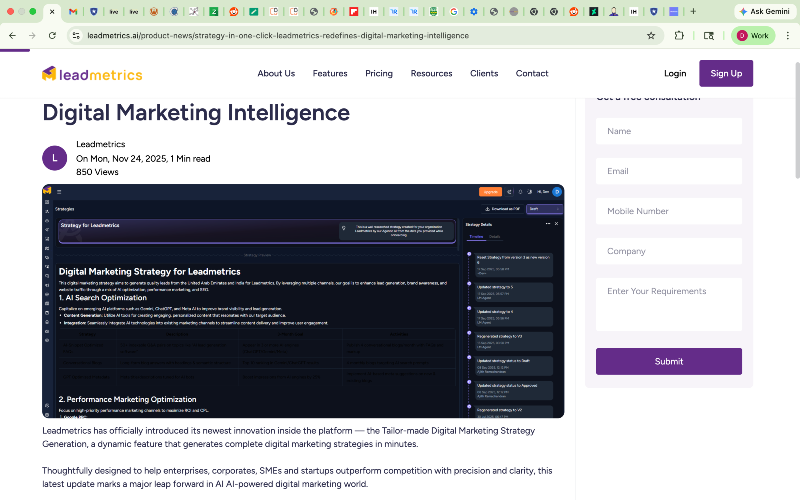Screen dimensions: 800x500
Task: Open the Work profile chip
Action: [753, 36]
